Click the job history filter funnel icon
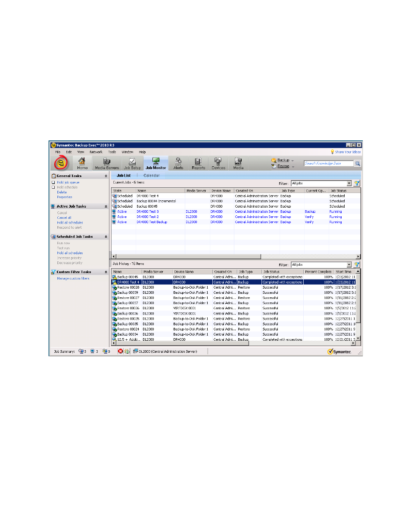Image resolution: width=411 pixels, height=532 pixels. coord(357,264)
